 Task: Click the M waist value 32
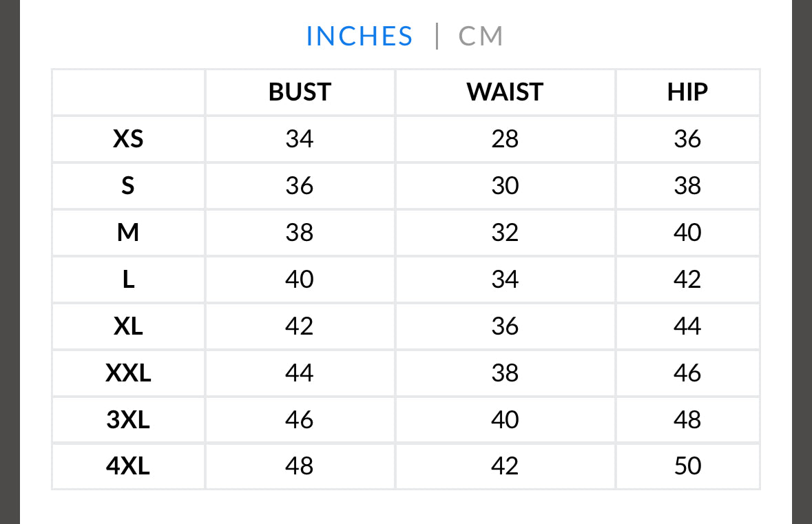505,233
